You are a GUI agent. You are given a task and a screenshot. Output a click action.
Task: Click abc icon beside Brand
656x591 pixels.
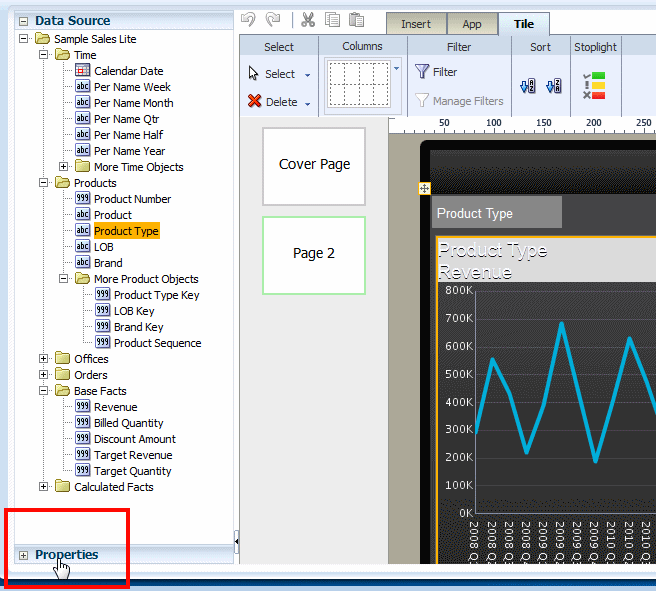[82, 262]
